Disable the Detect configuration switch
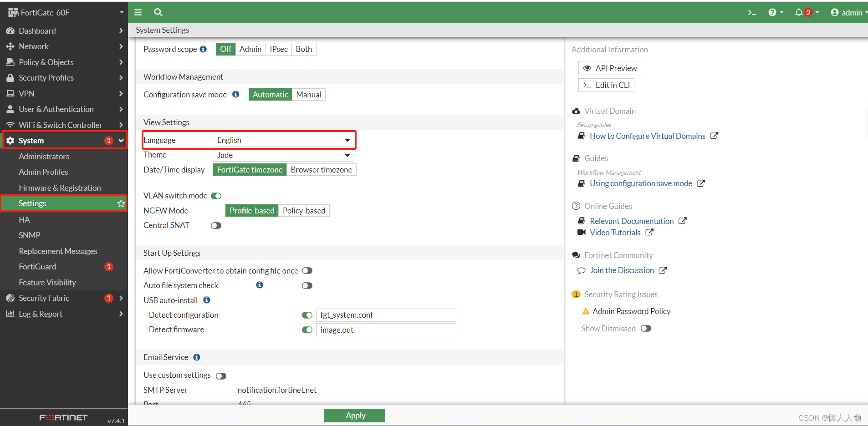This screenshot has height=426, width=868. 307,315
